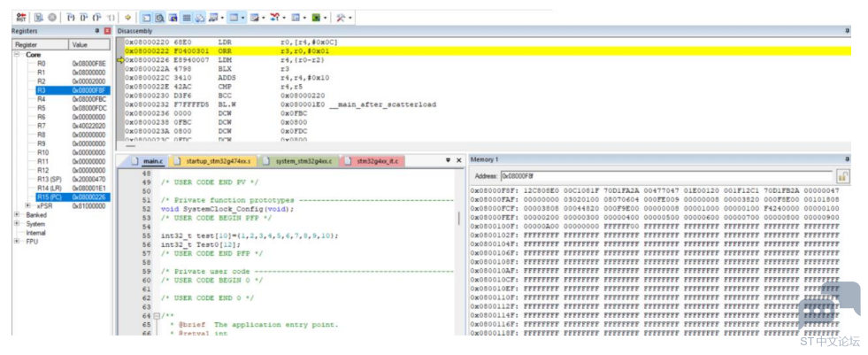Select the stm32g4xx_it.c tab
Viewport: 868px width, 355px height.
point(372,161)
